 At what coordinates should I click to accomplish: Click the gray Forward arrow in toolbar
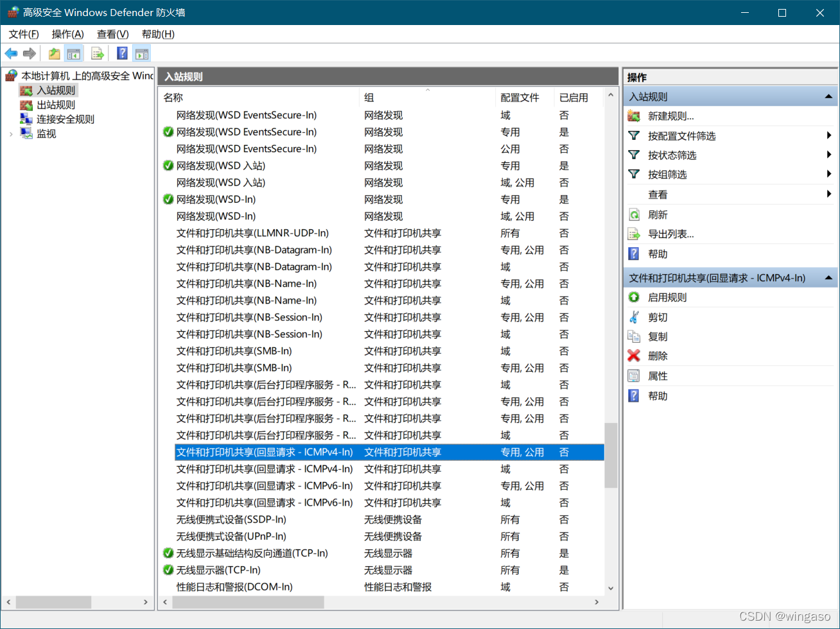tap(29, 54)
